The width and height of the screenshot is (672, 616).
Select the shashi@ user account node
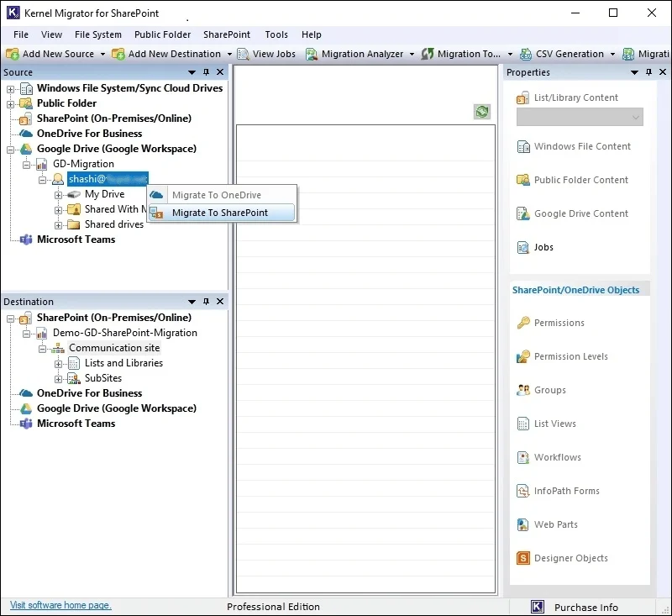click(x=108, y=179)
